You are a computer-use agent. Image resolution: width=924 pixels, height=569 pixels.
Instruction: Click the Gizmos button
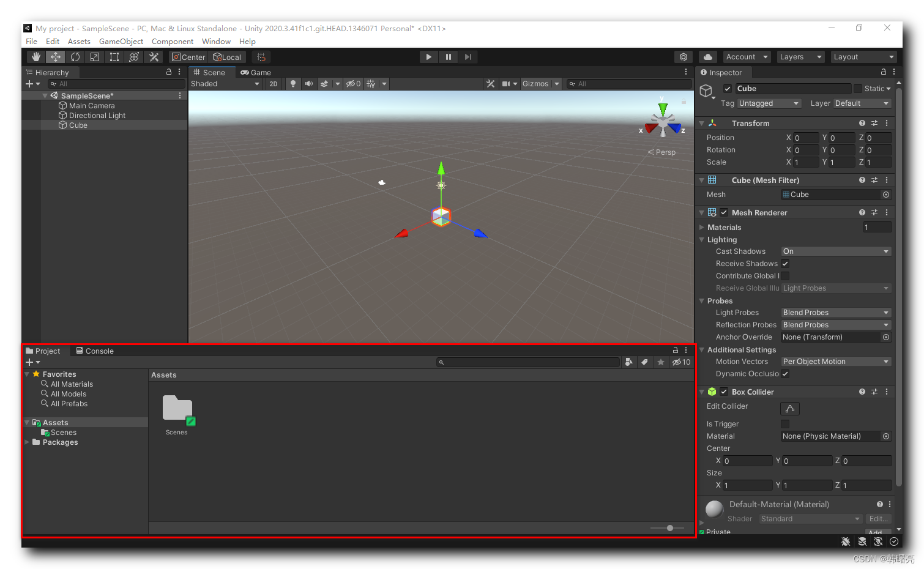[535, 84]
